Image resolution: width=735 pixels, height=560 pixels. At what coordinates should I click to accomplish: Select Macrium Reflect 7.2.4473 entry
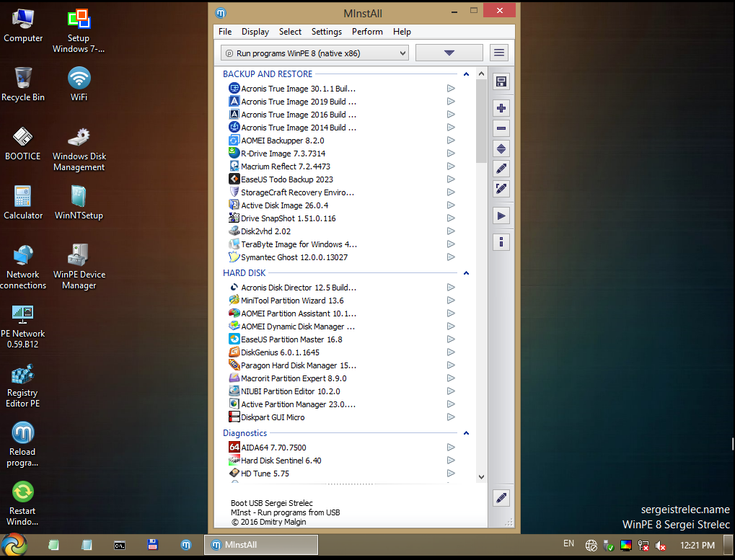pyautogui.click(x=286, y=166)
